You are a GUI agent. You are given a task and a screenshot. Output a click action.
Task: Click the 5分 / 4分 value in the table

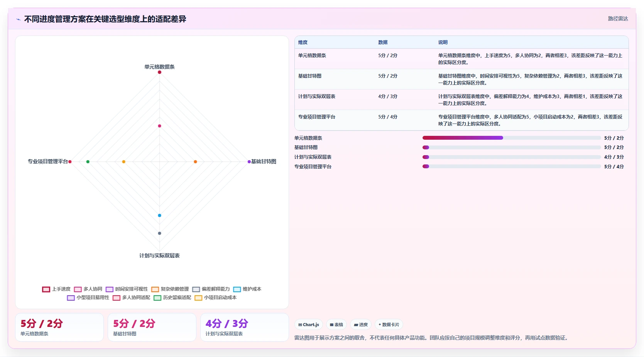coord(388,117)
